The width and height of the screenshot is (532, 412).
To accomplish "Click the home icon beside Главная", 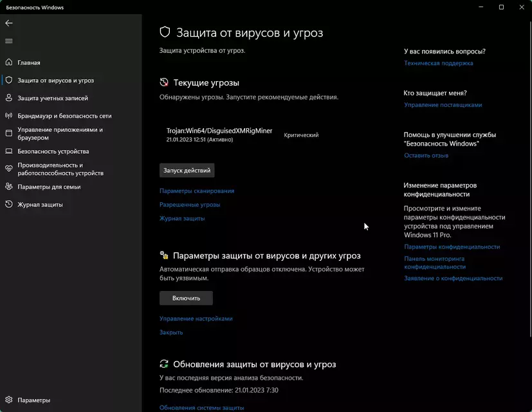I will click(x=9, y=62).
